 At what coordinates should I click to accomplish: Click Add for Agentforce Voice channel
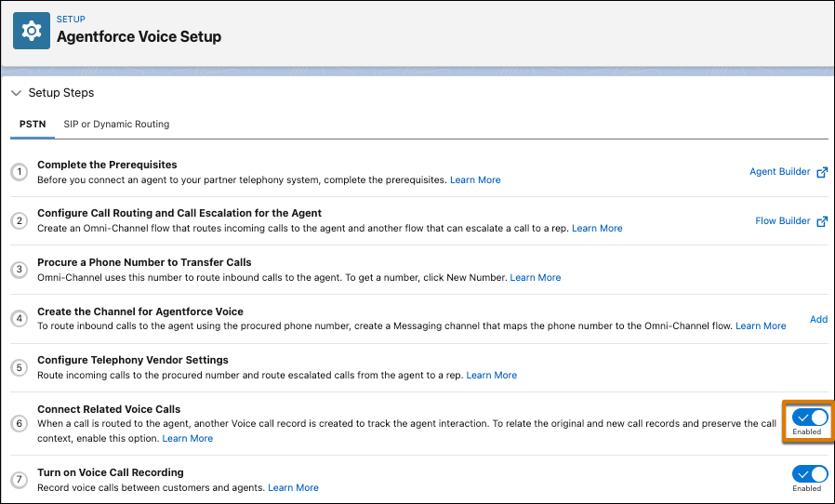coord(818,319)
